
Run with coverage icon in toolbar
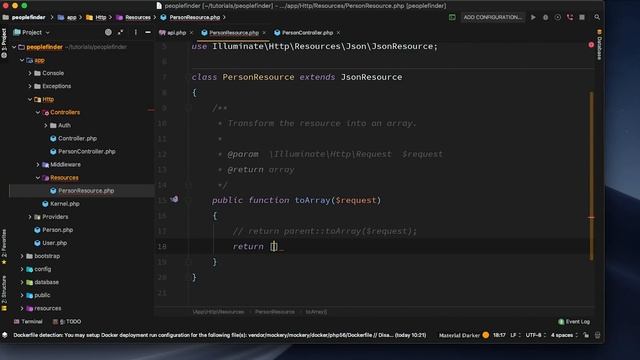coord(558,17)
